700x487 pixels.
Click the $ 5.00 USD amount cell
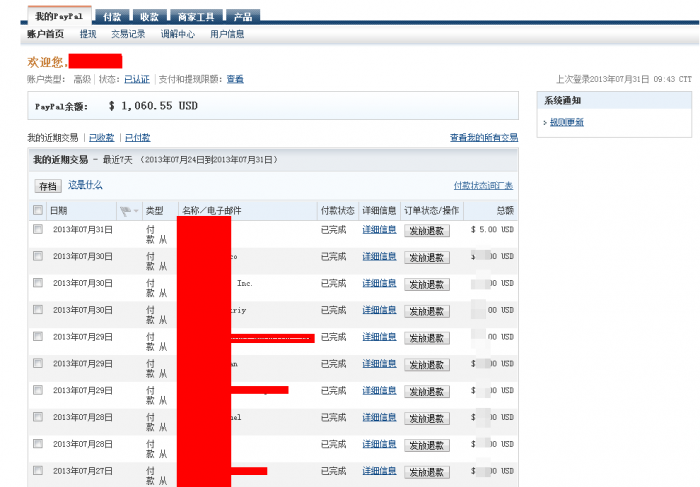click(x=492, y=229)
